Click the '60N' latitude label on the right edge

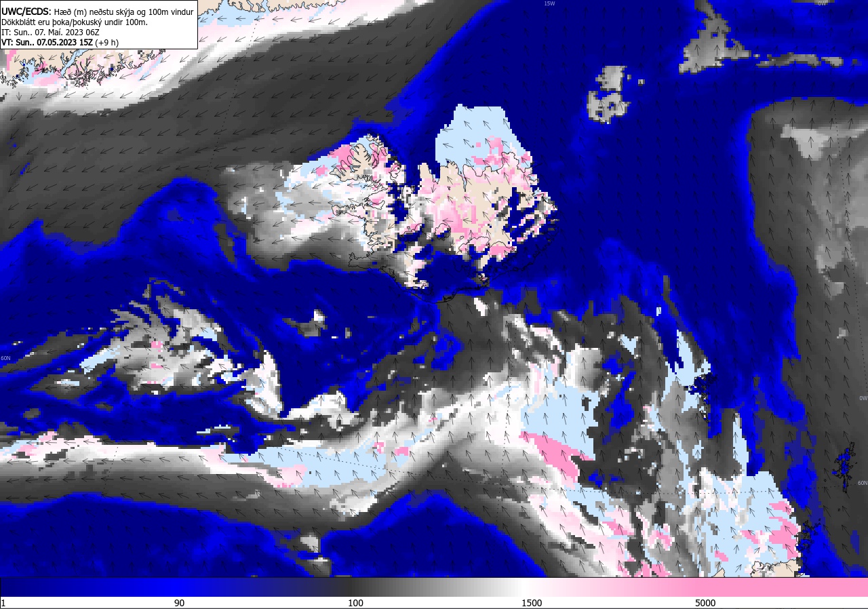pyautogui.click(x=863, y=483)
